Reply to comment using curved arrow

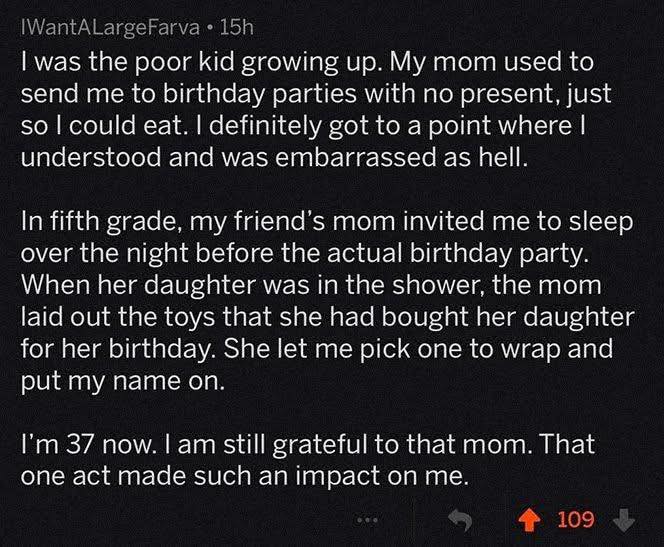(460, 520)
